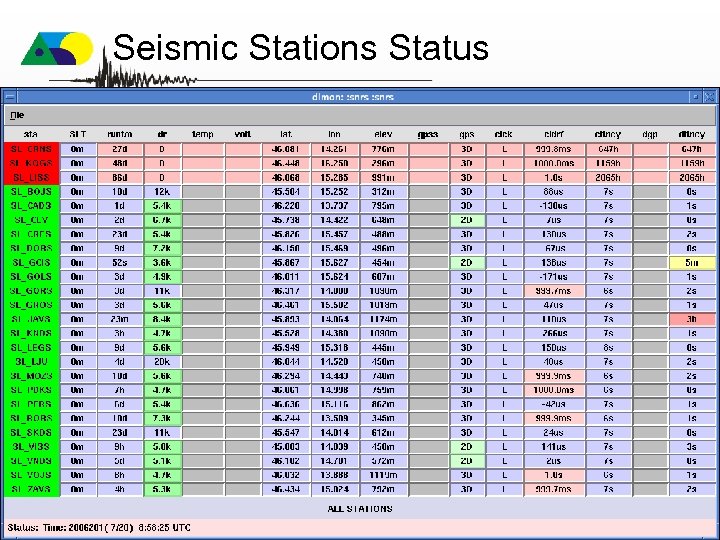Select the SL_GORS station cell
This screenshot has height=540, width=720.
pyautogui.click(x=32, y=291)
